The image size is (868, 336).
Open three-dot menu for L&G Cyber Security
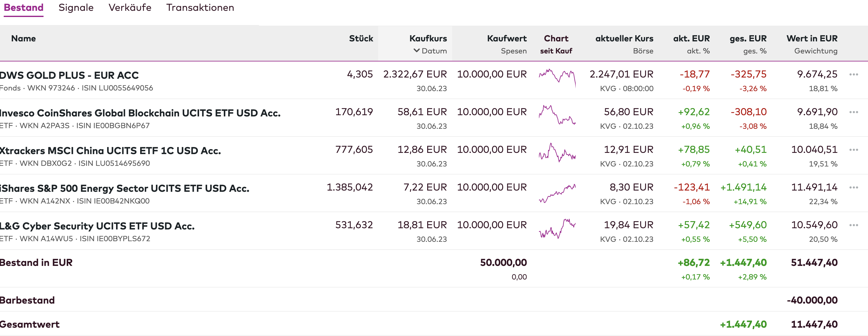coord(853,225)
